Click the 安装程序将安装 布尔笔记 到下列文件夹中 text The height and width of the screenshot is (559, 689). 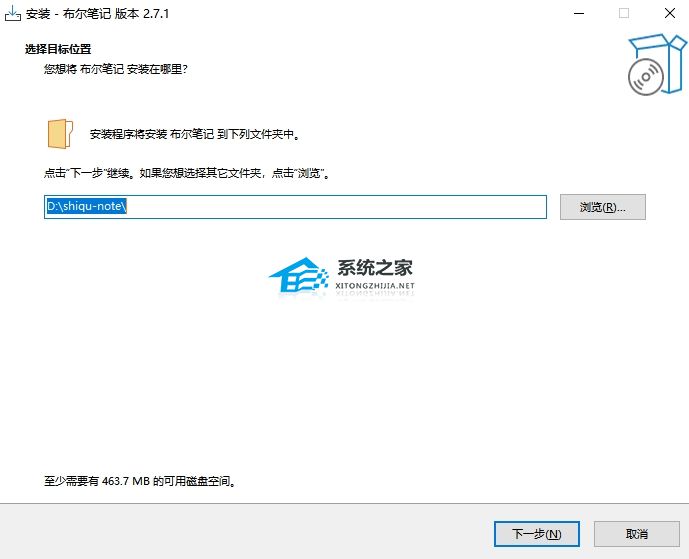[x=195, y=134]
